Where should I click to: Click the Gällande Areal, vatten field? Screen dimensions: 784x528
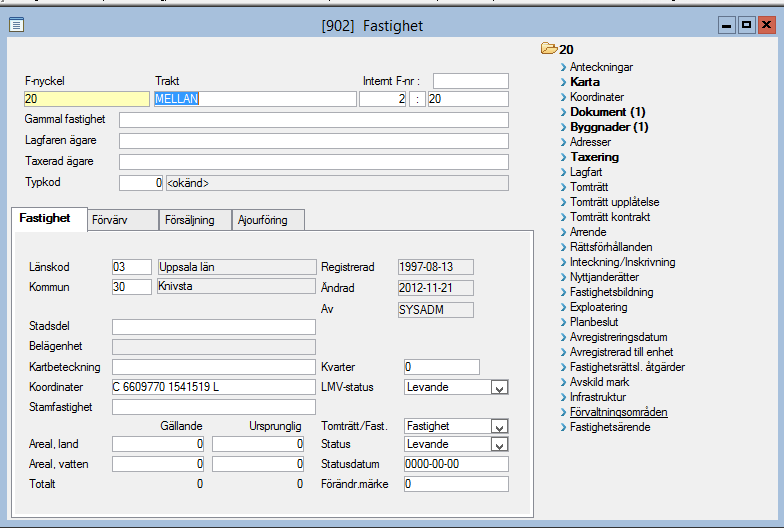coord(158,464)
